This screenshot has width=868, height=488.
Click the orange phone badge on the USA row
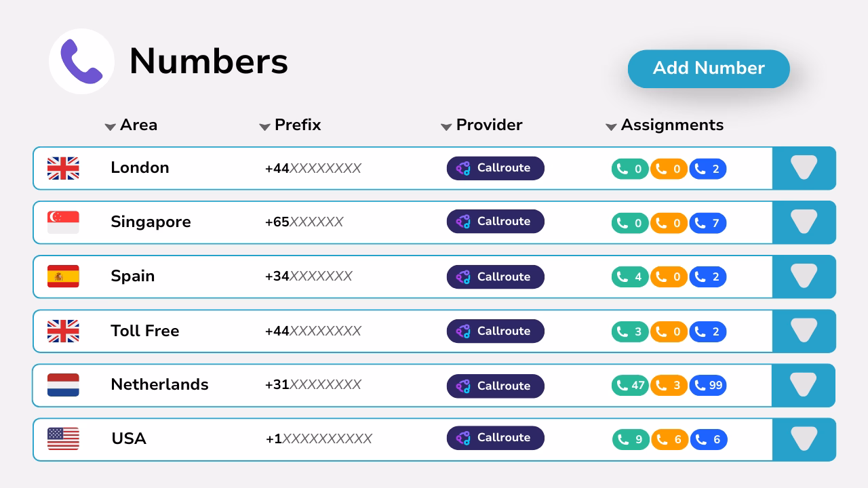[x=669, y=439]
